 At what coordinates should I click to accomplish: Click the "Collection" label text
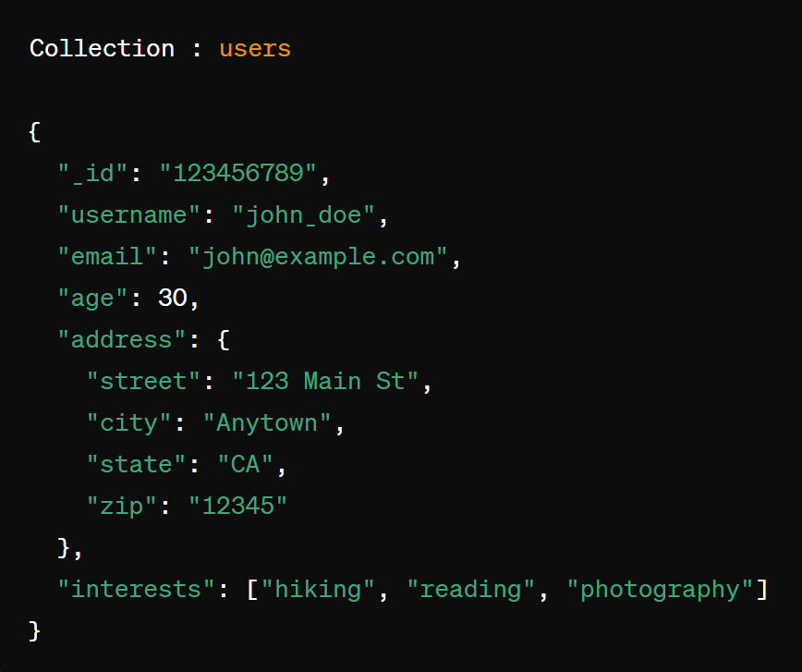point(102,49)
